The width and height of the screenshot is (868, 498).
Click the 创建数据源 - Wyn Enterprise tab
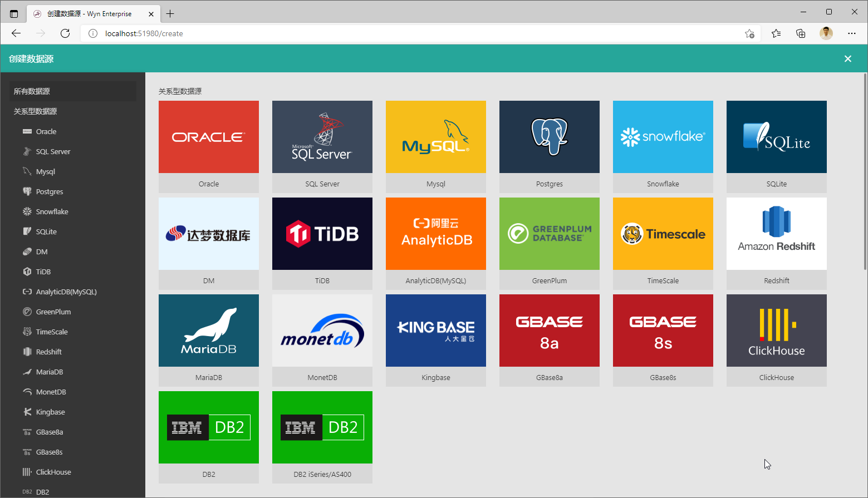pos(93,14)
